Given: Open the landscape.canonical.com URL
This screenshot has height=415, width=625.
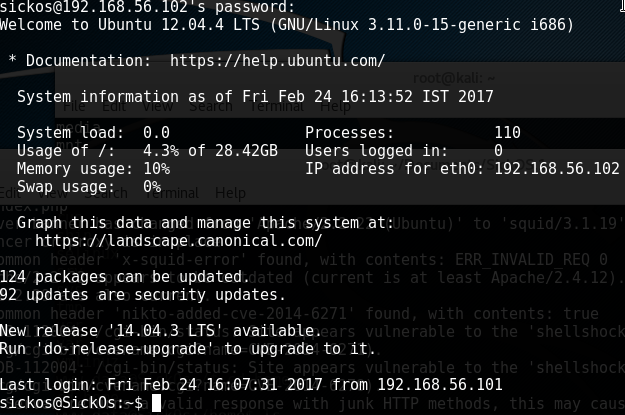Looking at the screenshot, I should click(x=178, y=240).
